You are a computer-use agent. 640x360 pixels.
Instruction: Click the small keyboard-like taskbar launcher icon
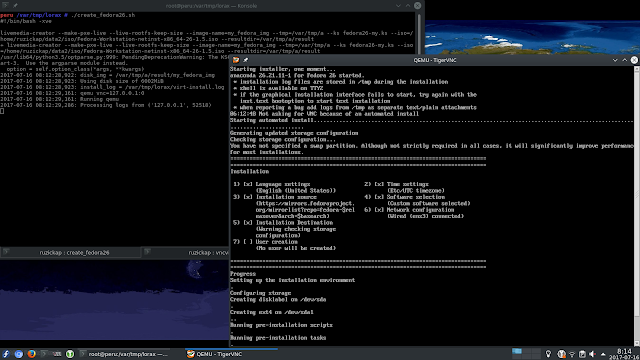coord(57,354)
